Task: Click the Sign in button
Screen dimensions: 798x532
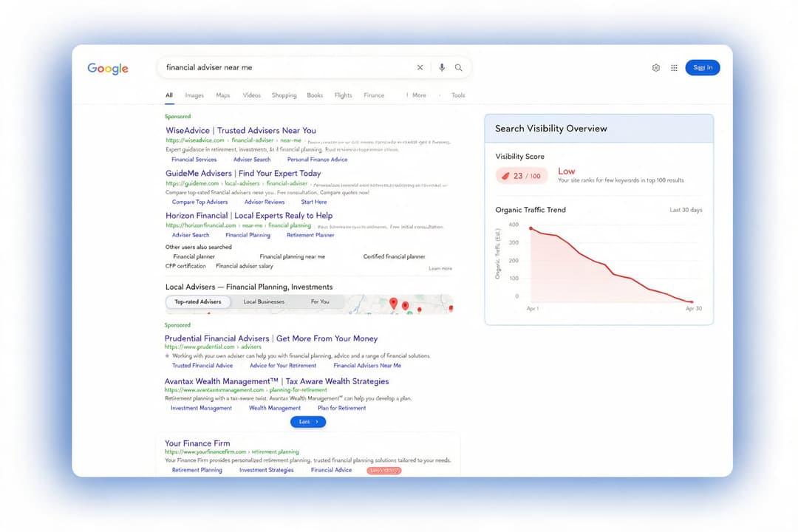Action: 703,67
